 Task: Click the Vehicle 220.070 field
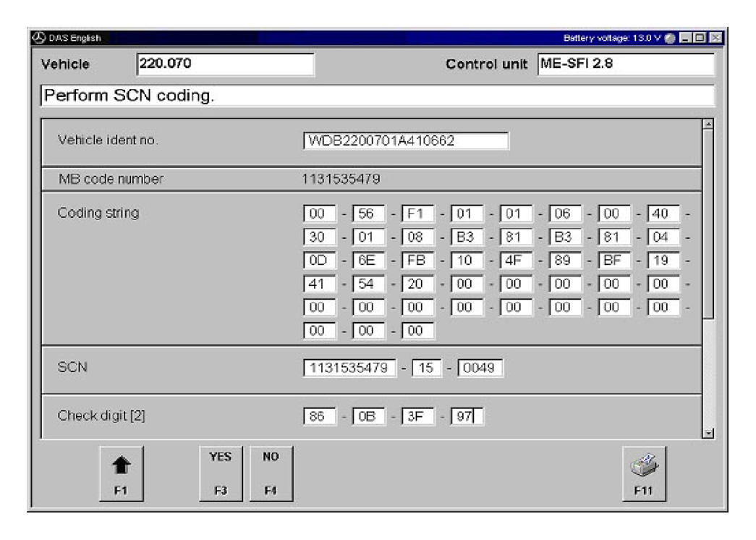(223, 64)
